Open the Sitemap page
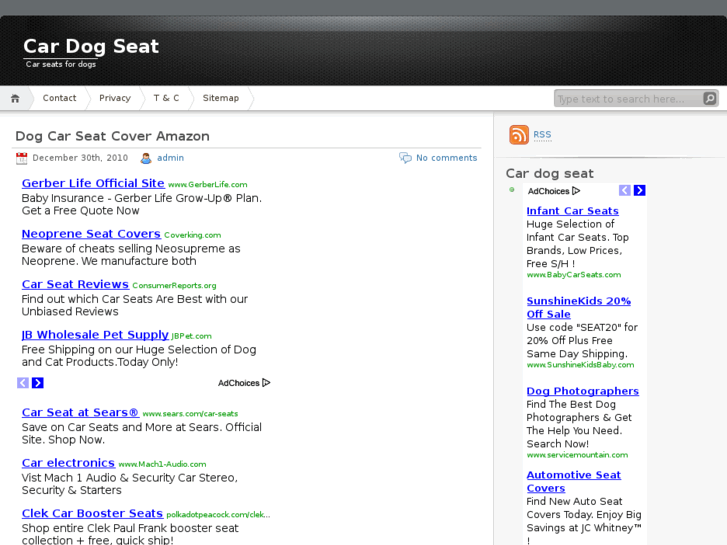The width and height of the screenshot is (727, 545). click(x=221, y=98)
